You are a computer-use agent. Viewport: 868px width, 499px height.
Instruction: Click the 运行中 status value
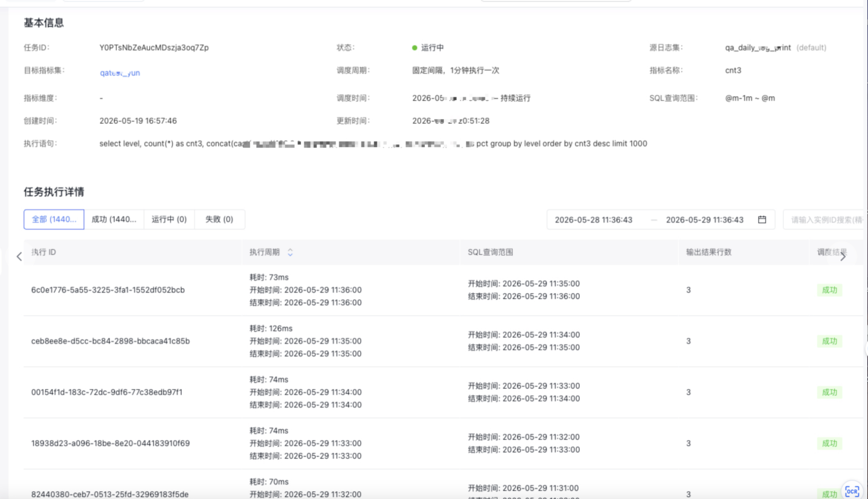(x=432, y=48)
